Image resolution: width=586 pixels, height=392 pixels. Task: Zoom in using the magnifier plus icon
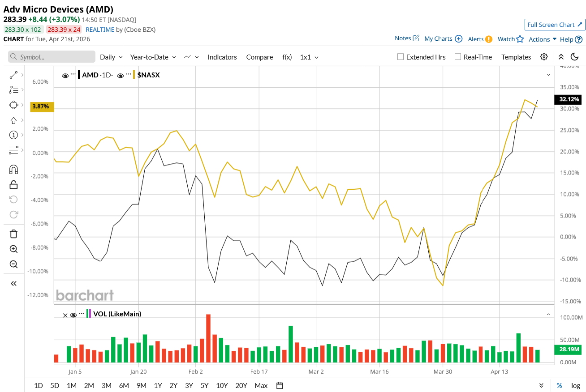pyautogui.click(x=13, y=249)
